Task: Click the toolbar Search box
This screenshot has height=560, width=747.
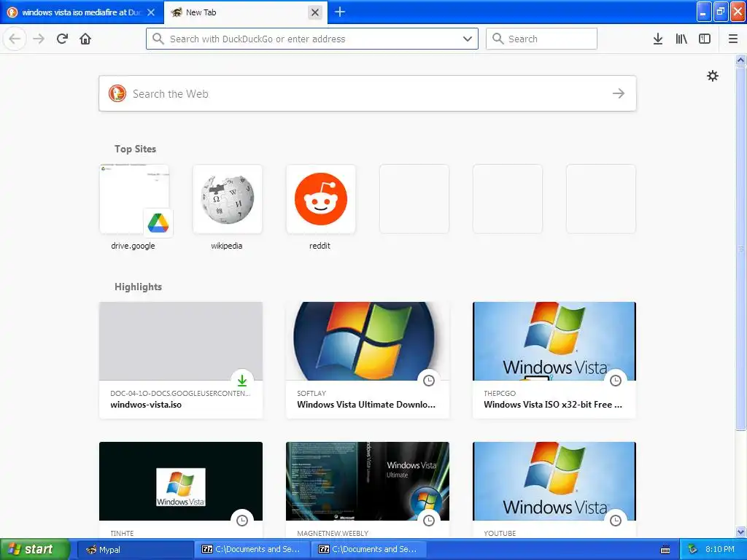Action: click(541, 39)
